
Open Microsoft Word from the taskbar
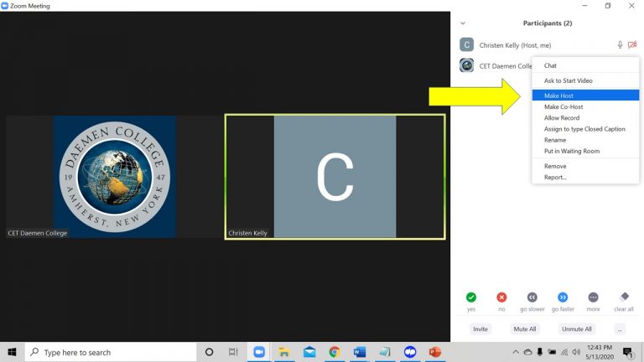click(x=360, y=352)
